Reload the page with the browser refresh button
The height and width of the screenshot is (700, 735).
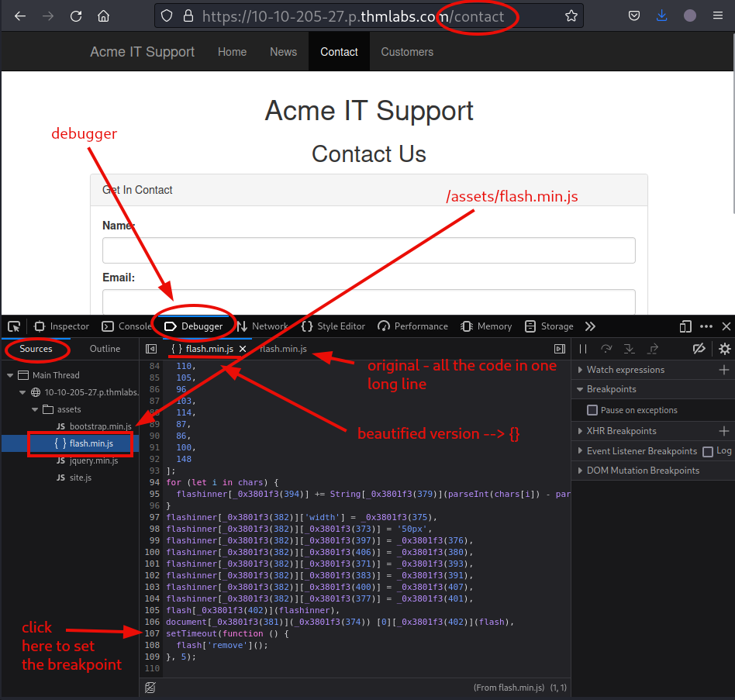click(76, 16)
